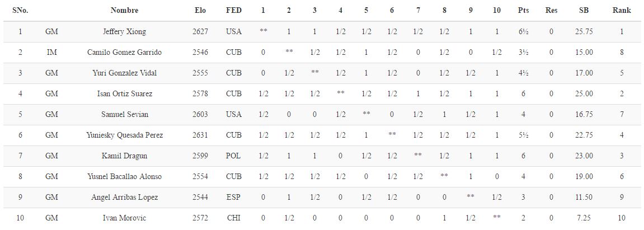Viewport: 644px width, 230px height.
Task: Click the Nombre column header
Action: coord(124,11)
